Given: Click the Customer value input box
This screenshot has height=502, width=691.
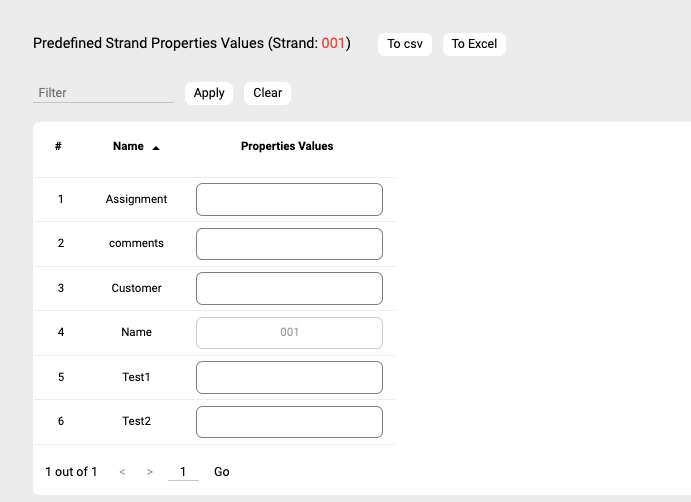Looking at the screenshot, I should coord(289,288).
